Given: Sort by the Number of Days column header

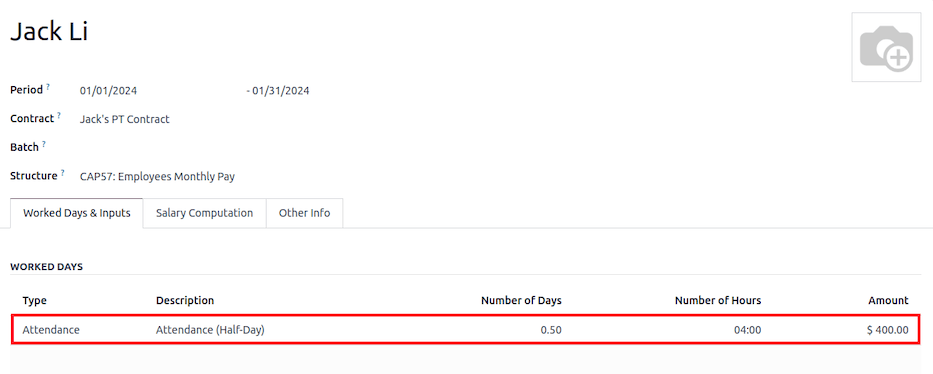Looking at the screenshot, I should (x=521, y=300).
